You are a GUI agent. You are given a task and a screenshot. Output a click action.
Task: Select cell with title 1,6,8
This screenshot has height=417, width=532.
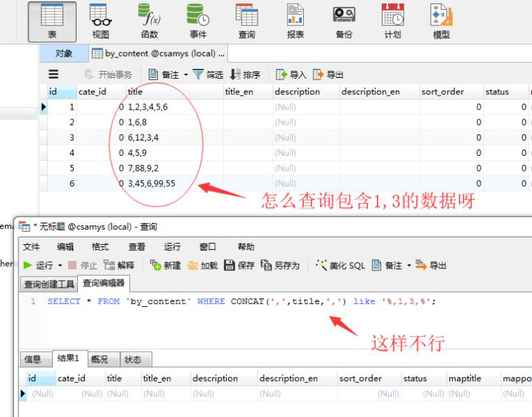pyautogui.click(x=175, y=122)
